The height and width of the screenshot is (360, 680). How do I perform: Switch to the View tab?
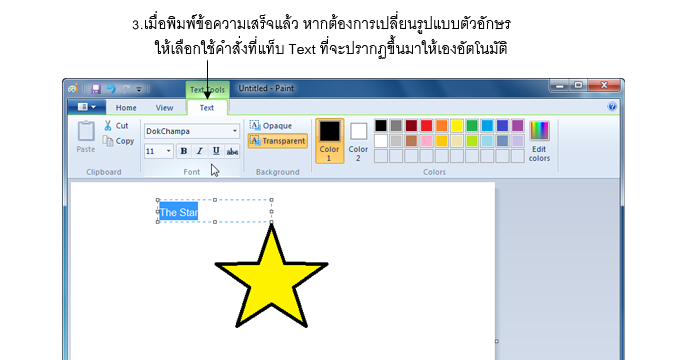click(x=164, y=108)
